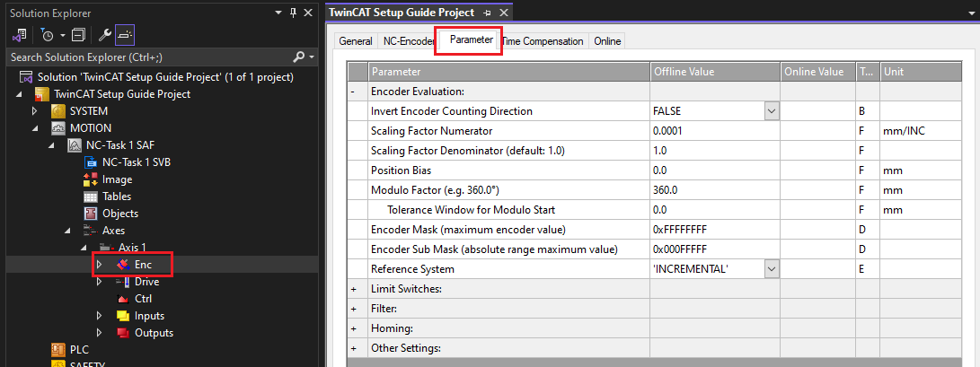Screen dimensions: 980x367
Task: Collapse the MOTION node
Action: point(35,128)
